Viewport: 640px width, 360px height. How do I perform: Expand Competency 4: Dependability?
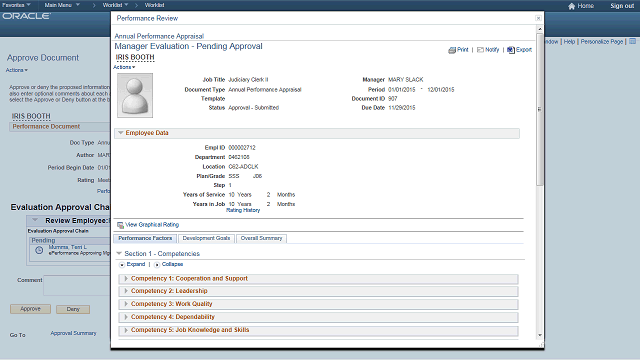[x=126, y=317]
